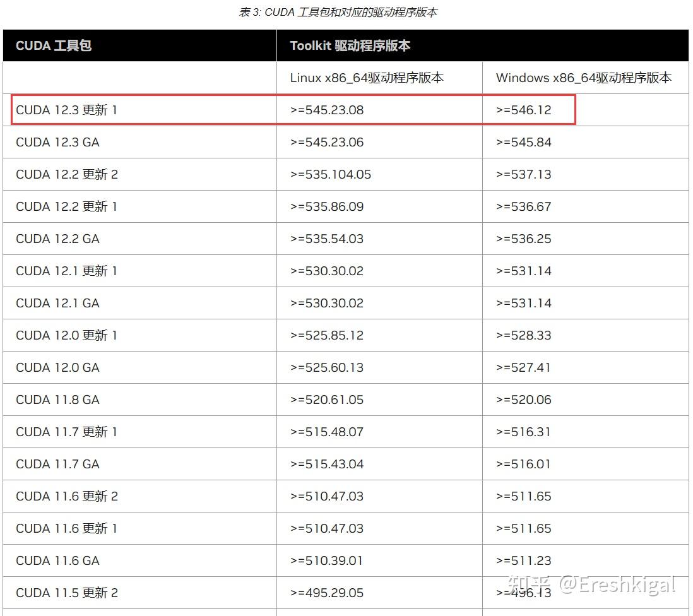Click the >=520.61.05 driver cell
The height and width of the screenshot is (616, 693).
click(x=327, y=400)
